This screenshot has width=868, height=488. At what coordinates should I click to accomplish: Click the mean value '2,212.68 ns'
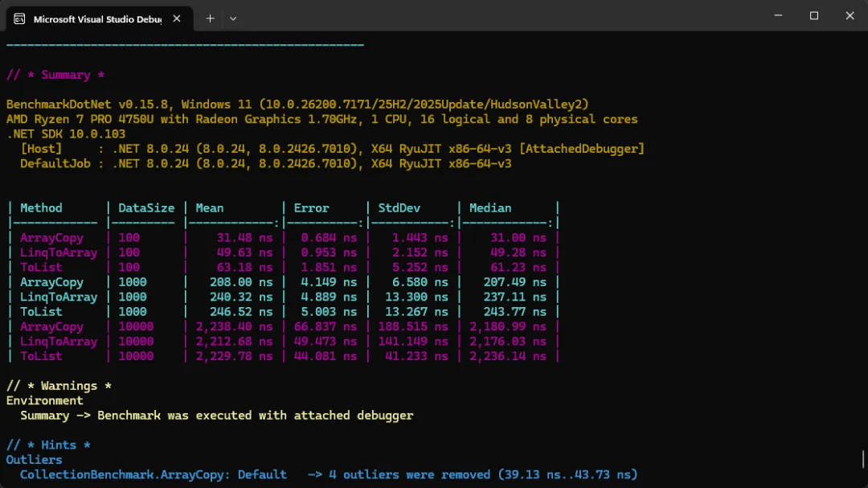coord(234,341)
